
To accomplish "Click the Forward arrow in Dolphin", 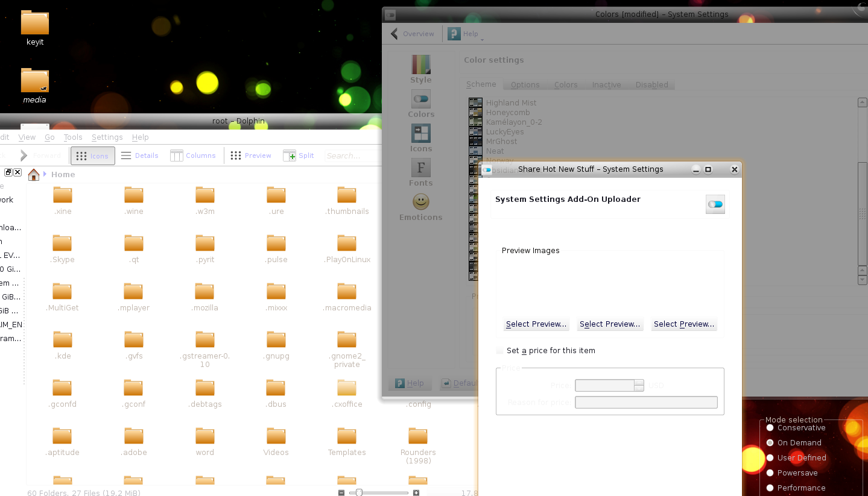I will [x=40, y=155].
